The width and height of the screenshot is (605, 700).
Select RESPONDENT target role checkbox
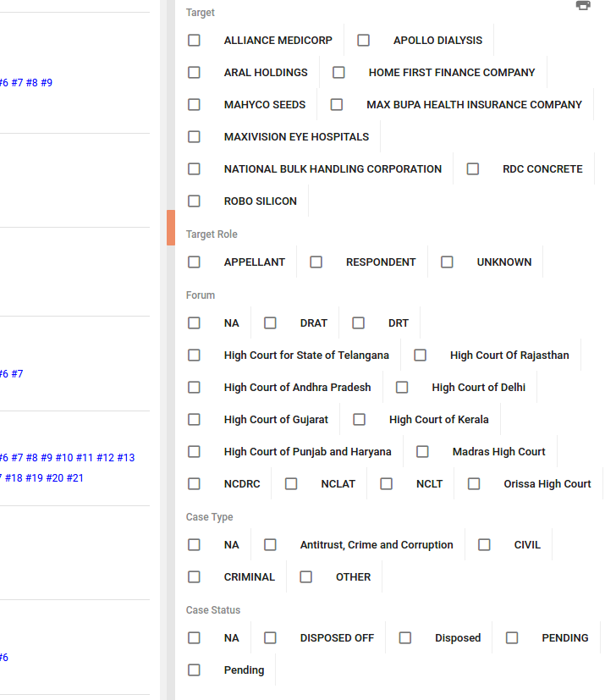pos(316,262)
